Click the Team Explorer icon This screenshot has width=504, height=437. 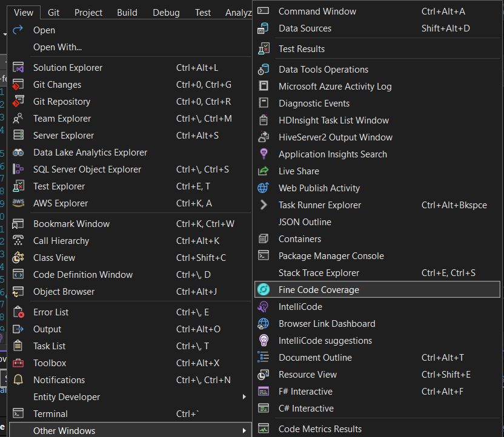pos(18,119)
